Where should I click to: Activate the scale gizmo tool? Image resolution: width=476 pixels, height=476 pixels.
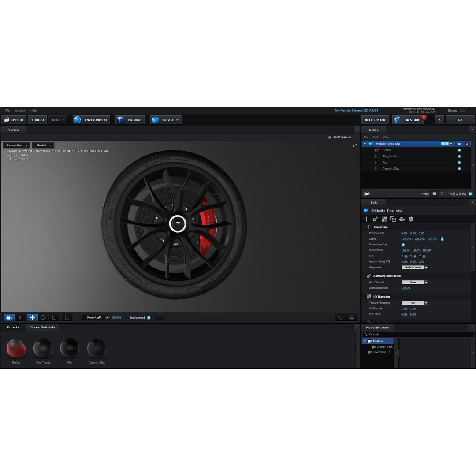coord(54,317)
